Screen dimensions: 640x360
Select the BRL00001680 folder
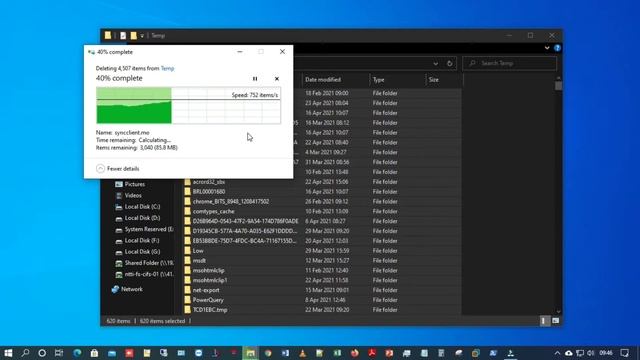point(209,191)
